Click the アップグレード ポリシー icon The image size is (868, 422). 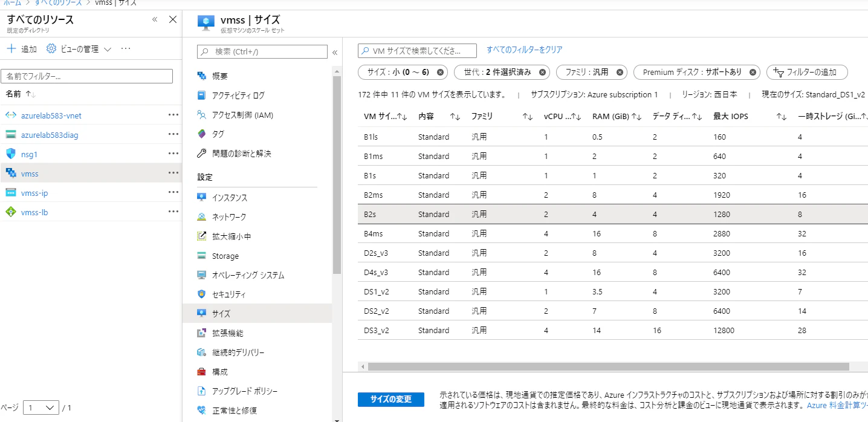202,391
